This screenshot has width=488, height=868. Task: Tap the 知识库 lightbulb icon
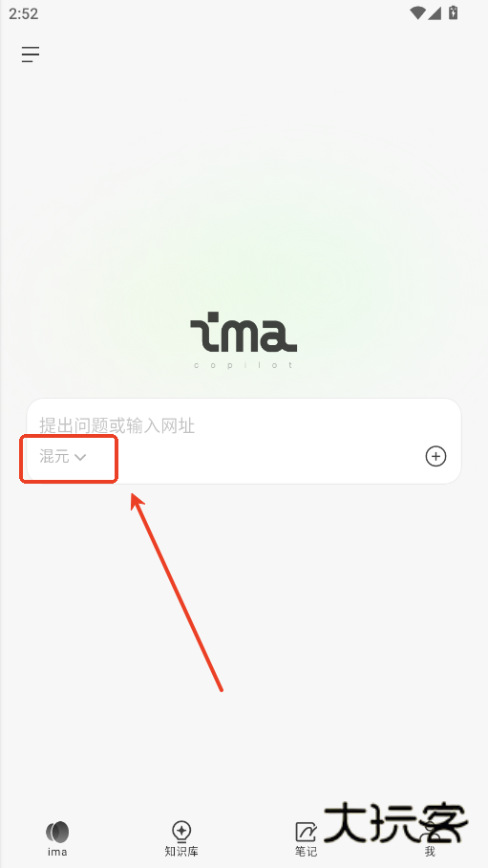pyautogui.click(x=181, y=832)
